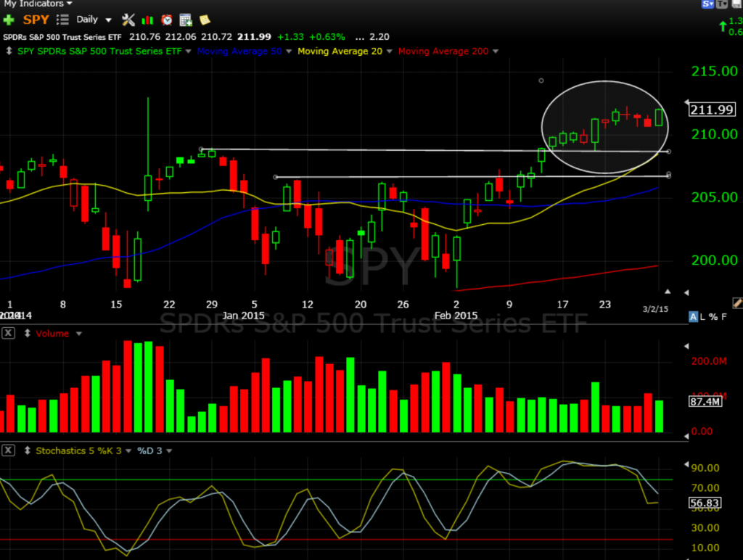Select the A (arithmetic) scale toggle
743x560 pixels.
(693, 317)
